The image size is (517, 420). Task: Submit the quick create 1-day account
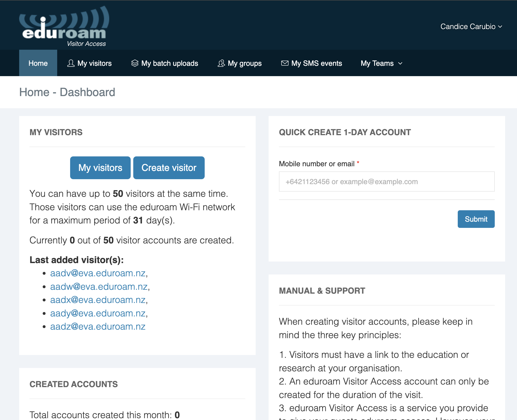point(476,219)
